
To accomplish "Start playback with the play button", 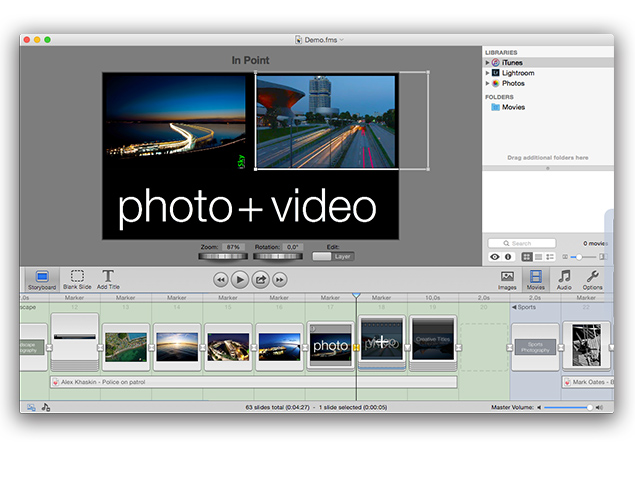I will (x=240, y=280).
